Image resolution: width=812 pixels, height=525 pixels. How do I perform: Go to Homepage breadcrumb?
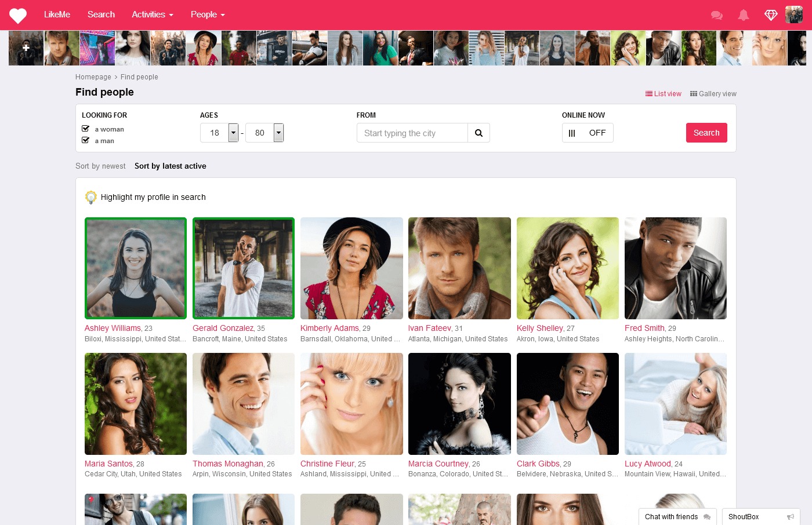93,77
